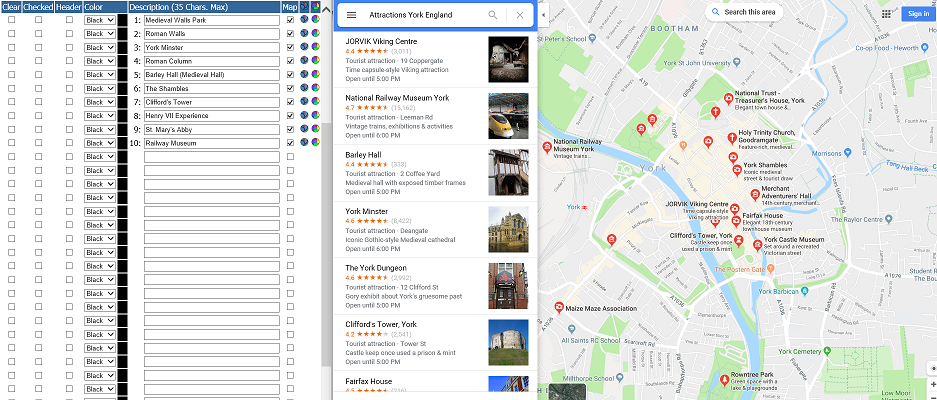Screen dimensions: 937x400
Task: Select the Maize Maze Association map pin
Action: (x=559, y=307)
